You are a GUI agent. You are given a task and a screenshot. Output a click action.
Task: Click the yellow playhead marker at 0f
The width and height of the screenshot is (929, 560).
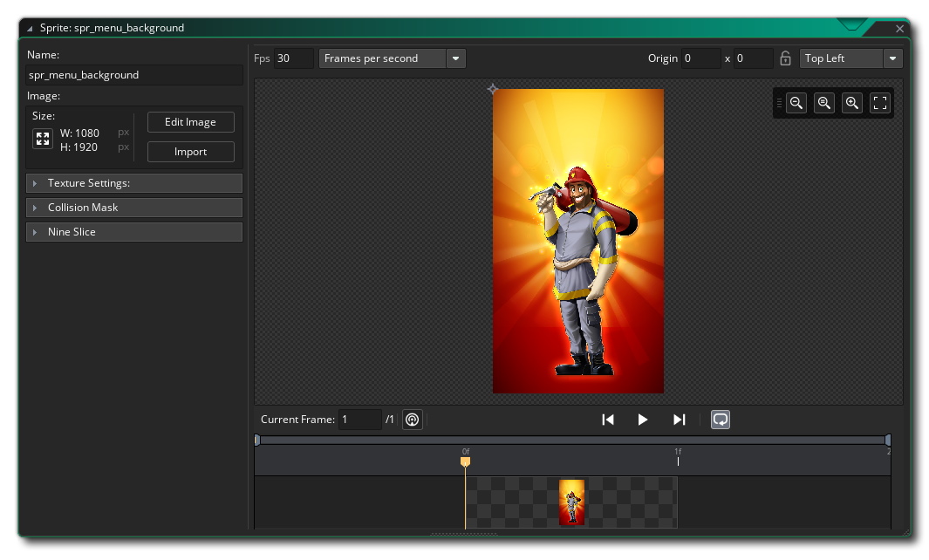(466, 461)
